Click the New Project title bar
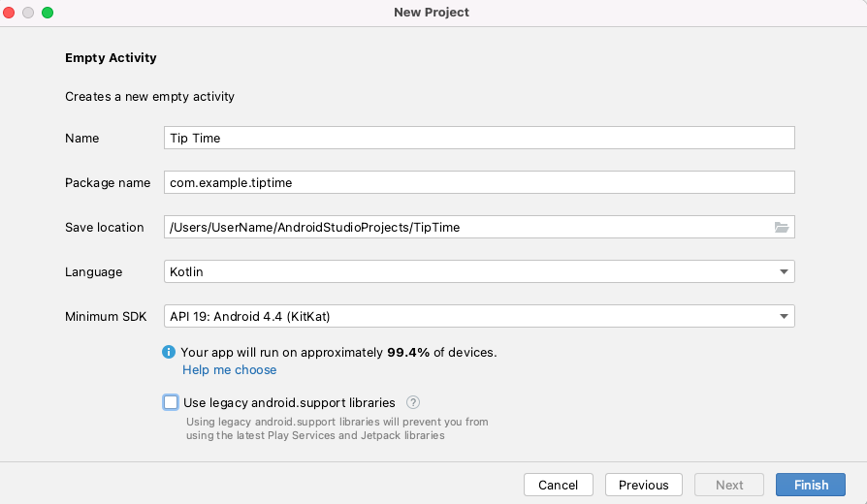867x504 pixels. [x=432, y=13]
